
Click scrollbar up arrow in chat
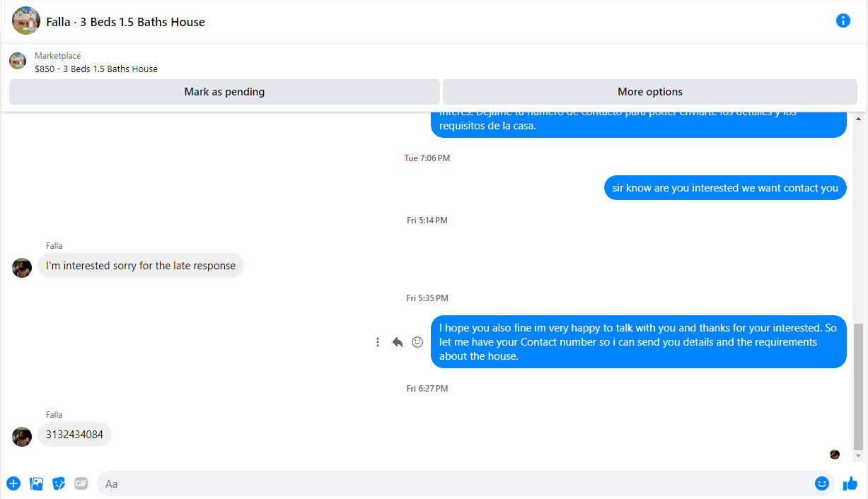tap(859, 119)
